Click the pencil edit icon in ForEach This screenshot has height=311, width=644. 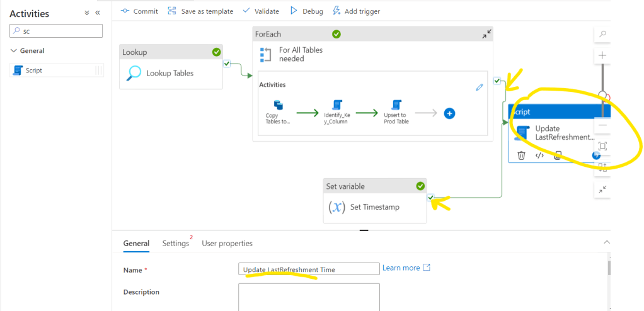tap(479, 87)
